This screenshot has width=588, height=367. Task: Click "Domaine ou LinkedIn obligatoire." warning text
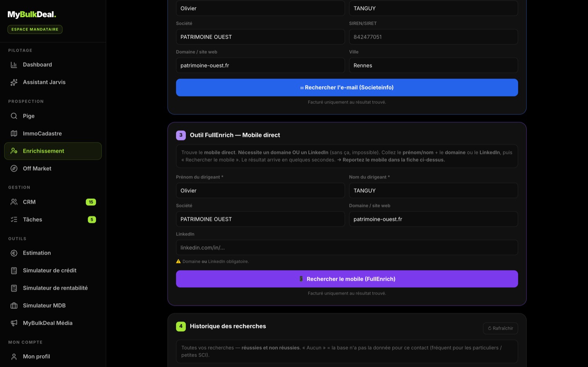[216, 262]
